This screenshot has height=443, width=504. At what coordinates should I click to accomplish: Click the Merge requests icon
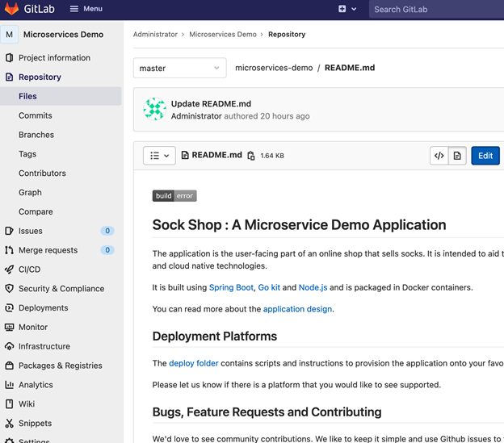click(10, 250)
